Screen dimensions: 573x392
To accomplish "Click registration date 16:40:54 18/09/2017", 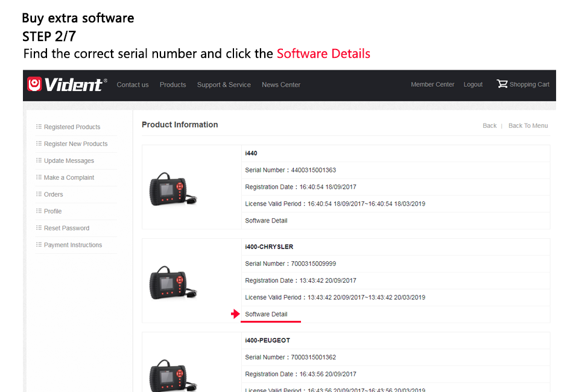I will (x=328, y=187).
